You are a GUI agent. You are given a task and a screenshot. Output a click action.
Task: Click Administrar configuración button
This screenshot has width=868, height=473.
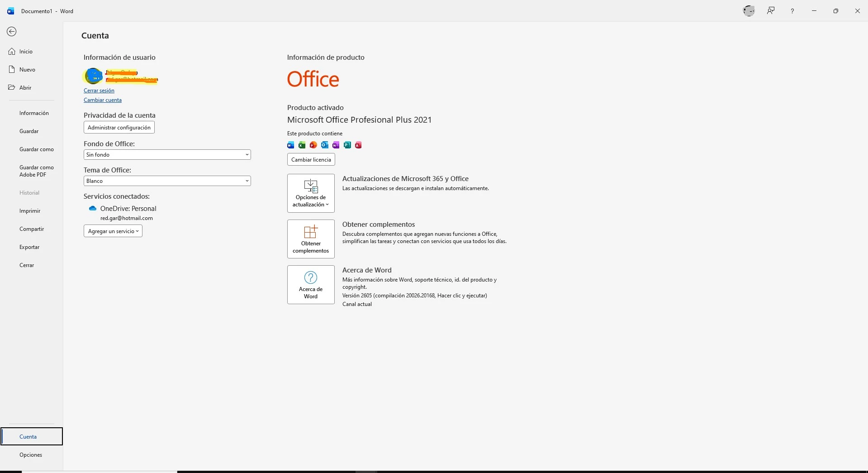[119, 127]
